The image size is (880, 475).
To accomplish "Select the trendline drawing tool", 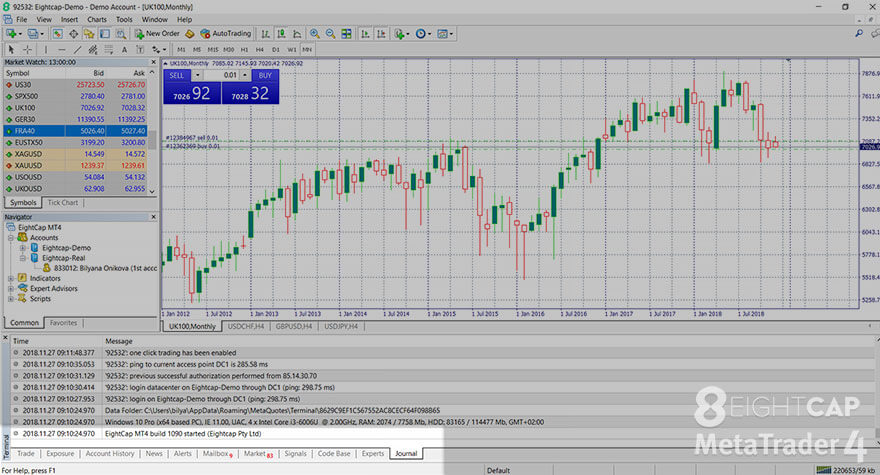I will point(77,49).
